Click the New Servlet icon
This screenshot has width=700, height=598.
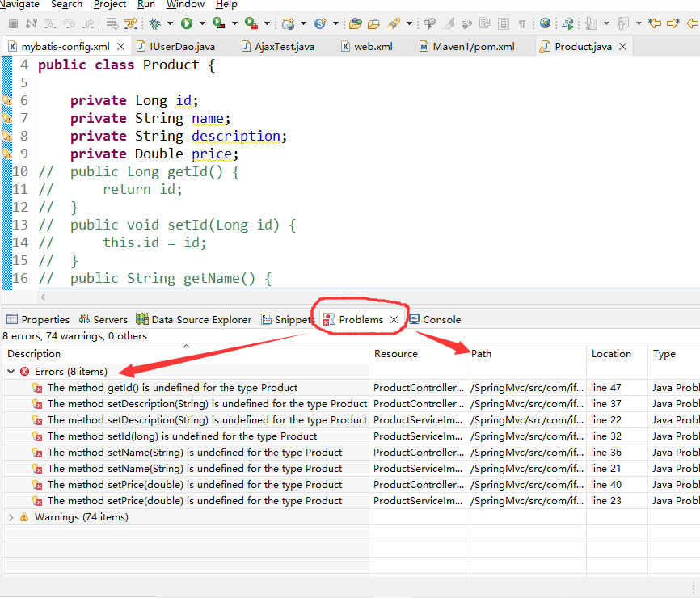(x=320, y=23)
